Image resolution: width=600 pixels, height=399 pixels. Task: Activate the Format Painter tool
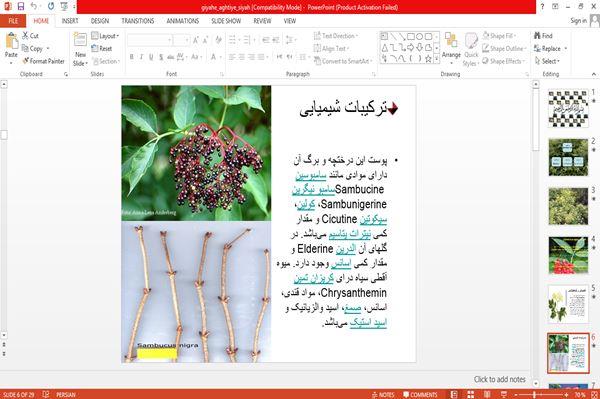(43, 61)
